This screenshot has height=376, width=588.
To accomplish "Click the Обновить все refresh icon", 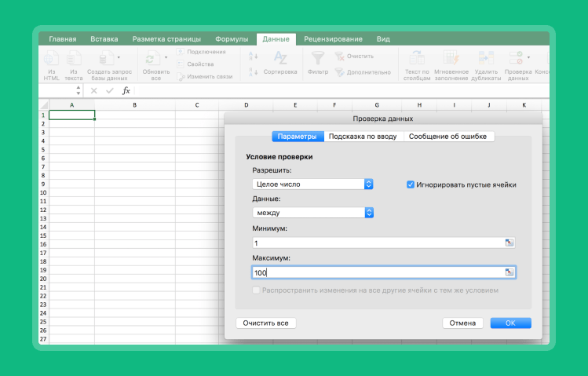I will pos(151,58).
